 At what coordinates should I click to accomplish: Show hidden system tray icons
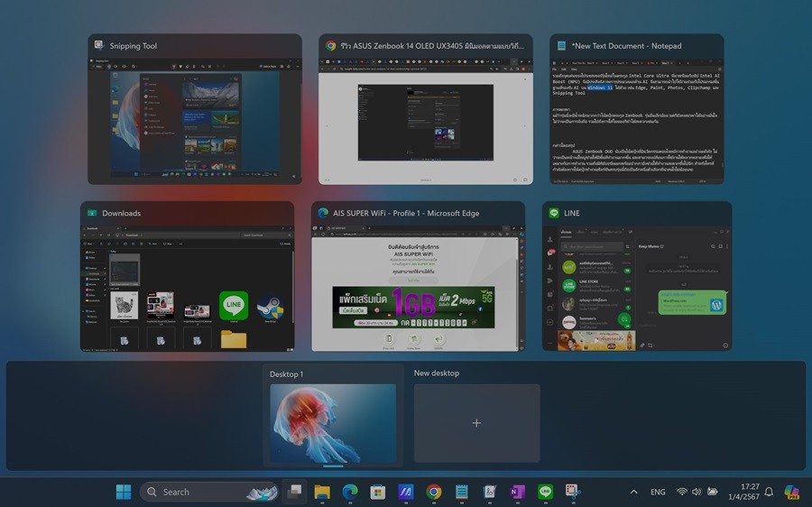pos(633,492)
